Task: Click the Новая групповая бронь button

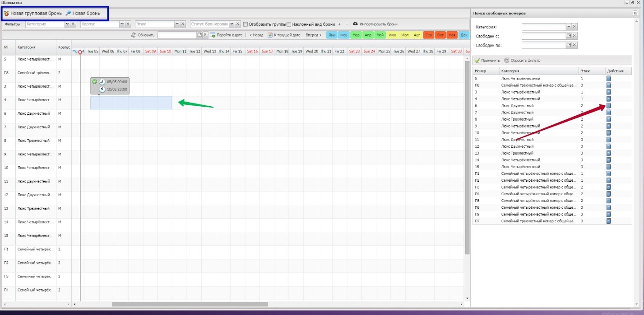Action: click(x=32, y=14)
